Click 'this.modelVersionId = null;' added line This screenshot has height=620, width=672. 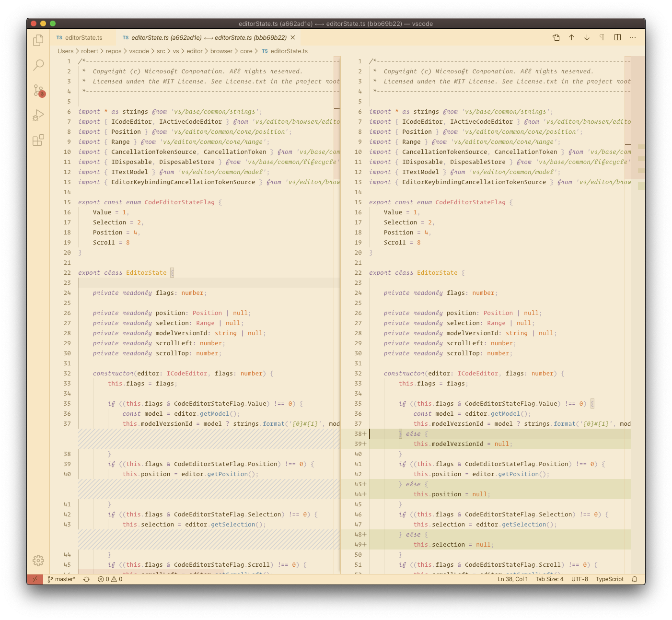pos(463,444)
